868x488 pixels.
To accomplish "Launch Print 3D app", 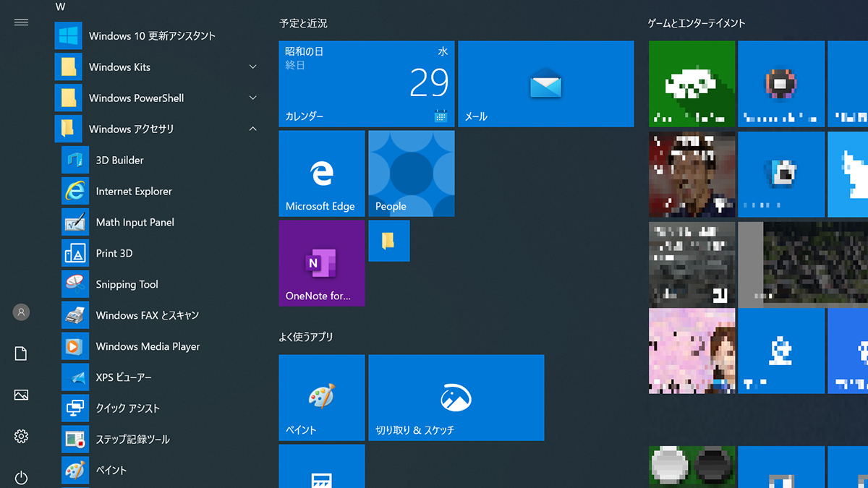I will point(114,254).
